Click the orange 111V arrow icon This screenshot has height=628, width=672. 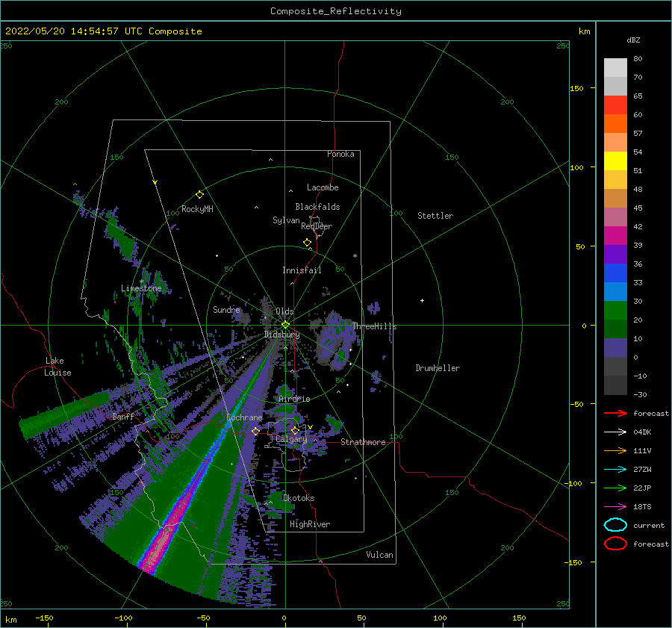(x=615, y=450)
